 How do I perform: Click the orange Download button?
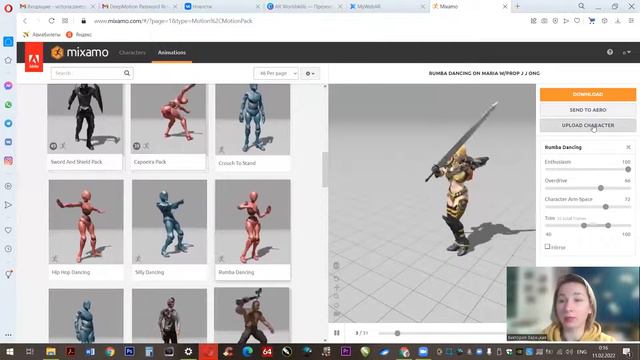pyautogui.click(x=588, y=94)
